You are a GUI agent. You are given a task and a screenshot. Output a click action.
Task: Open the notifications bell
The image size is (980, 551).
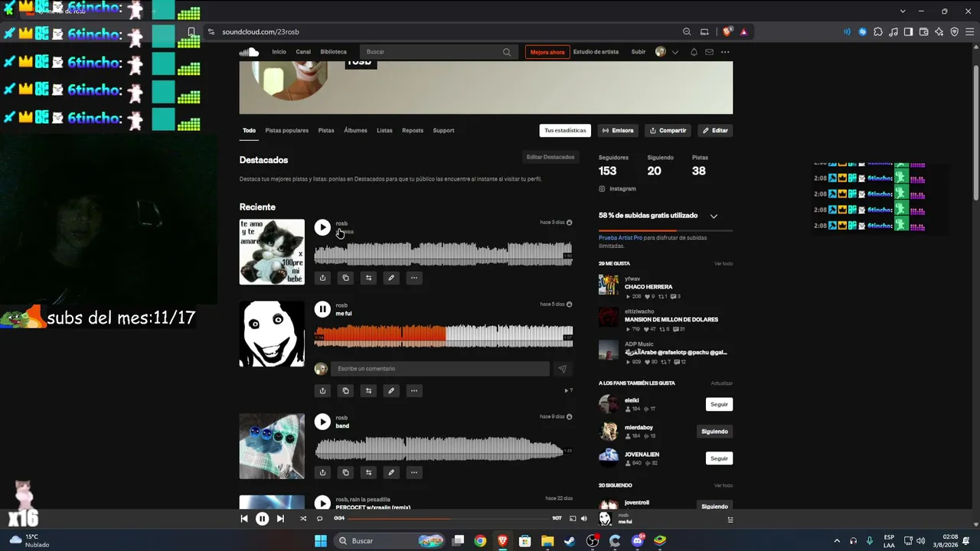694,52
